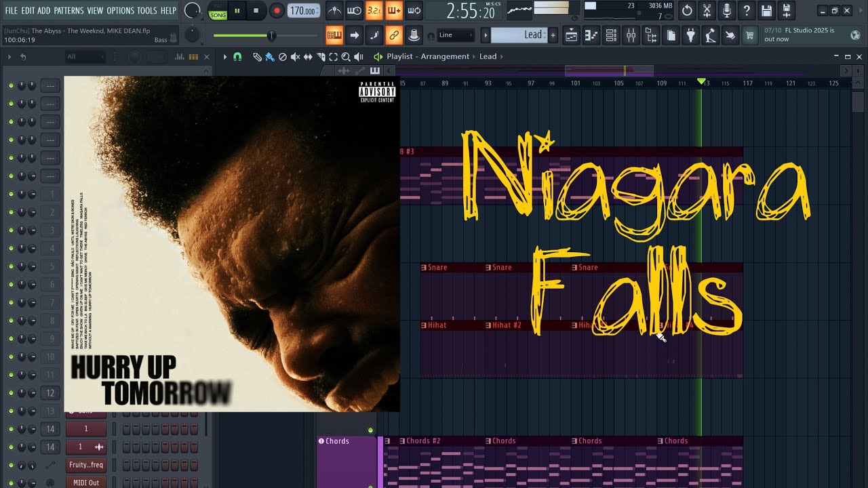The width and height of the screenshot is (868, 488).
Task: Expand the Lead breadcrumb arrow
Action: [501, 57]
